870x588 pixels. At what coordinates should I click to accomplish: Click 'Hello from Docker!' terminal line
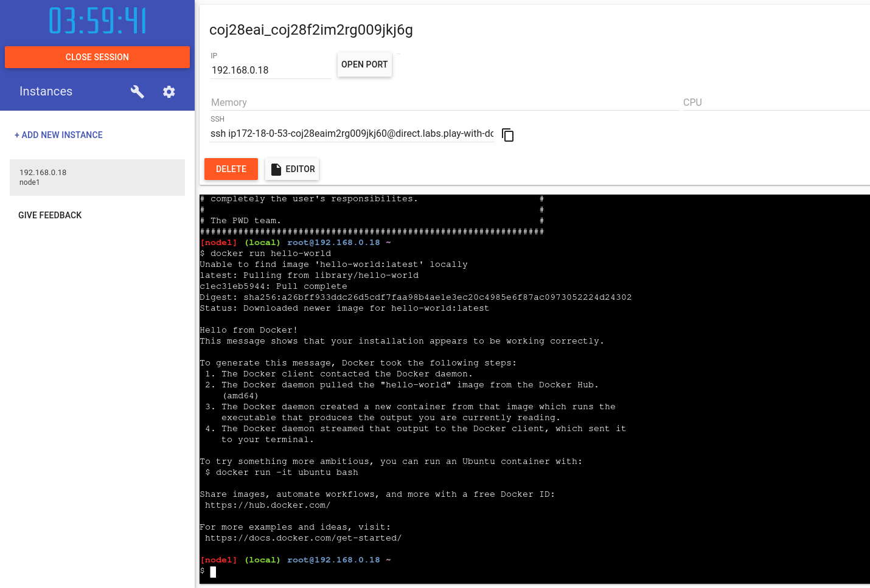[249, 330]
